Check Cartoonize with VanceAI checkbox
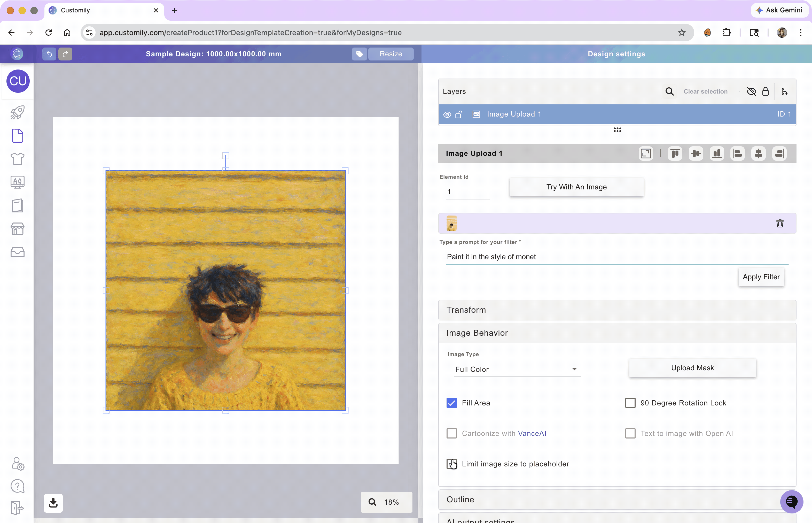The width and height of the screenshot is (812, 523). click(x=451, y=433)
